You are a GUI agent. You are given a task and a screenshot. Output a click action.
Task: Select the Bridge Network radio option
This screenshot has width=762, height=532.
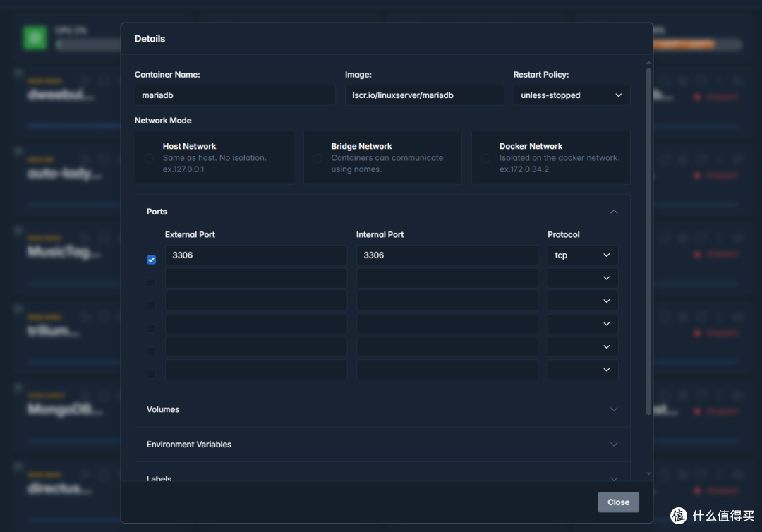[317, 158]
